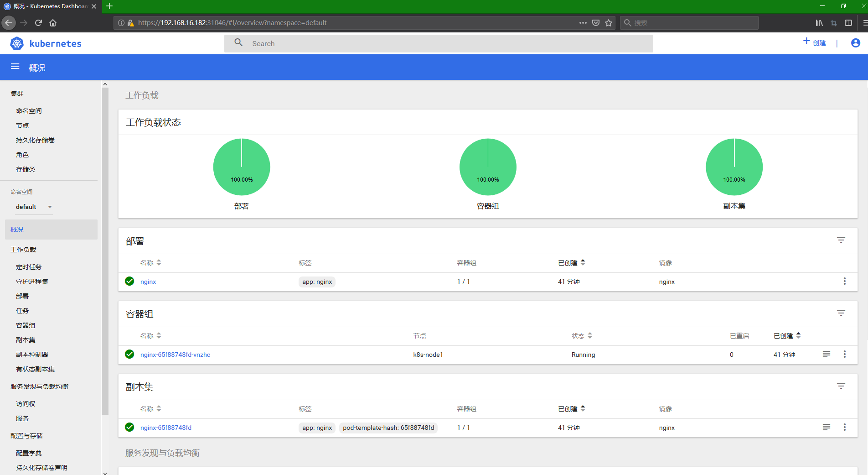This screenshot has width=868, height=475.
Task: Toggle browser sidebar icon
Action: (x=848, y=23)
